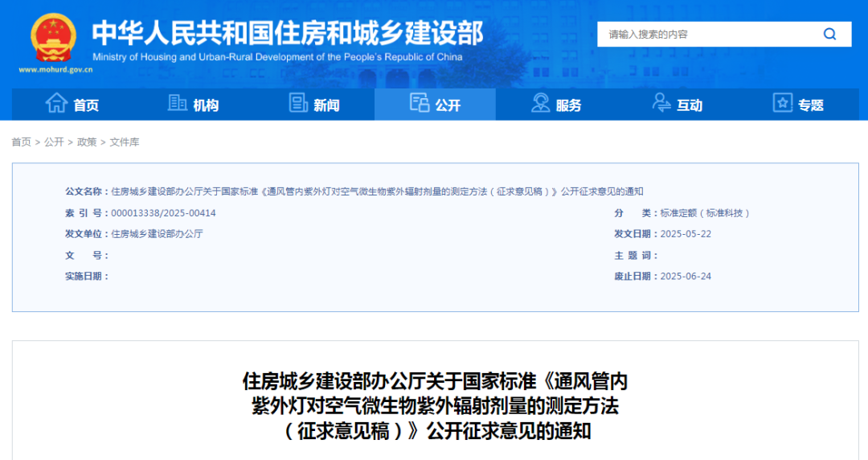This screenshot has height=460, width=868.
Task: Click the 专题 star icon
Action: pos(782,102)
